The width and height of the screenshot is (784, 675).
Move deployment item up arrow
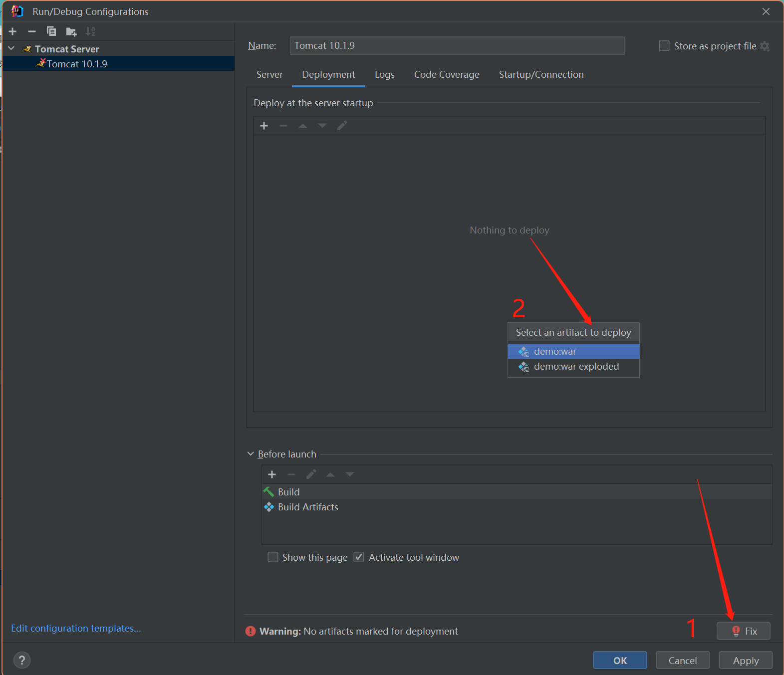point(303,126)
